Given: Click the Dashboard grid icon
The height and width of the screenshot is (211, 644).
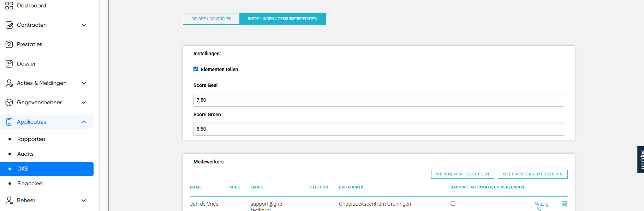Looking at the screenshot, I should (9, 6).
